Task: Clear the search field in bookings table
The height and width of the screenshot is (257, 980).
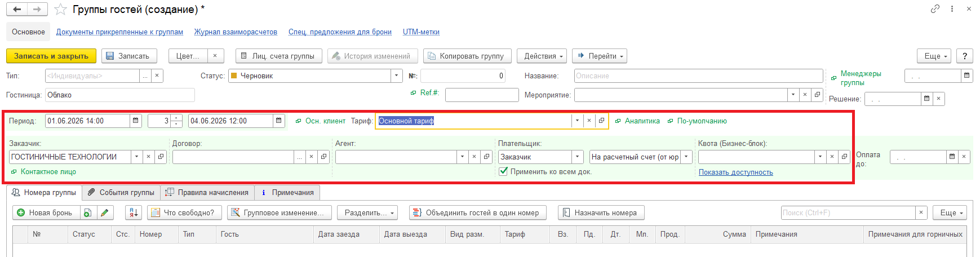Action: [x=921, y=212]
